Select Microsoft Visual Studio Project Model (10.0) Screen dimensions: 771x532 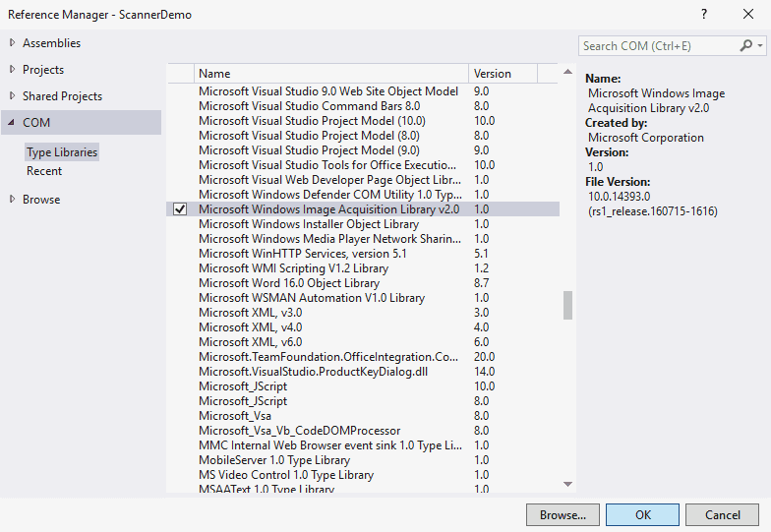point(363,120)
